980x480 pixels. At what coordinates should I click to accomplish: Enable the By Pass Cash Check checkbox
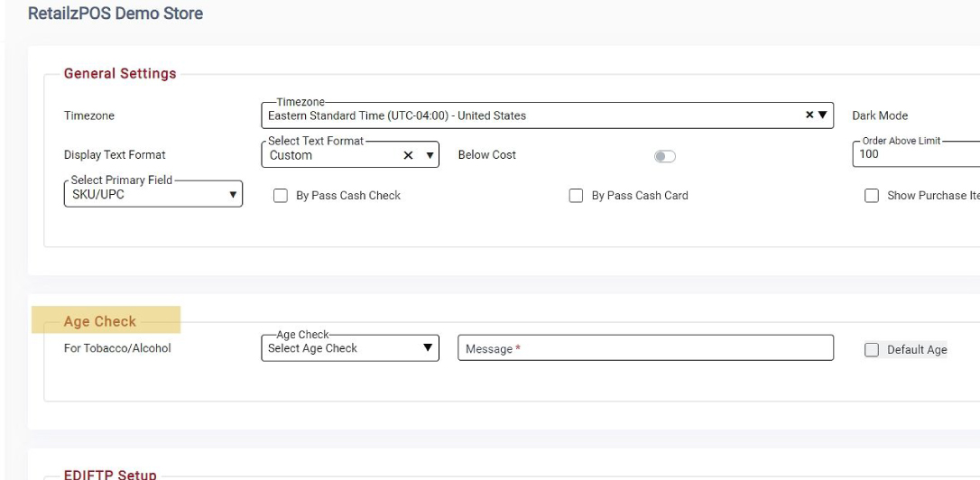pos(281,196)
